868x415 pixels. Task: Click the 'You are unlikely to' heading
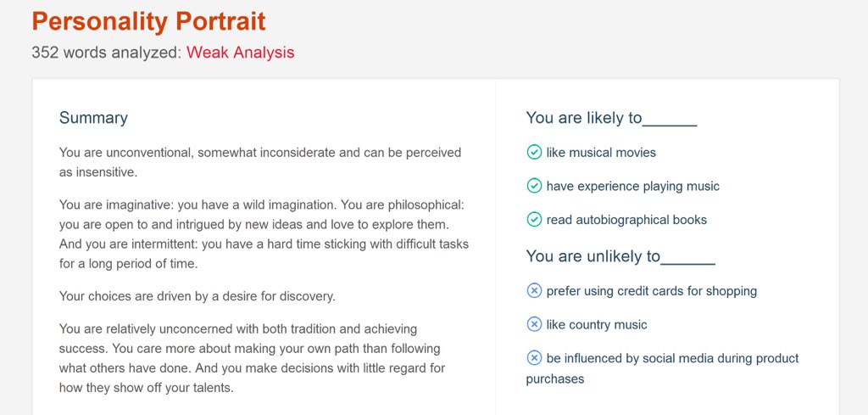click(620, 256)
